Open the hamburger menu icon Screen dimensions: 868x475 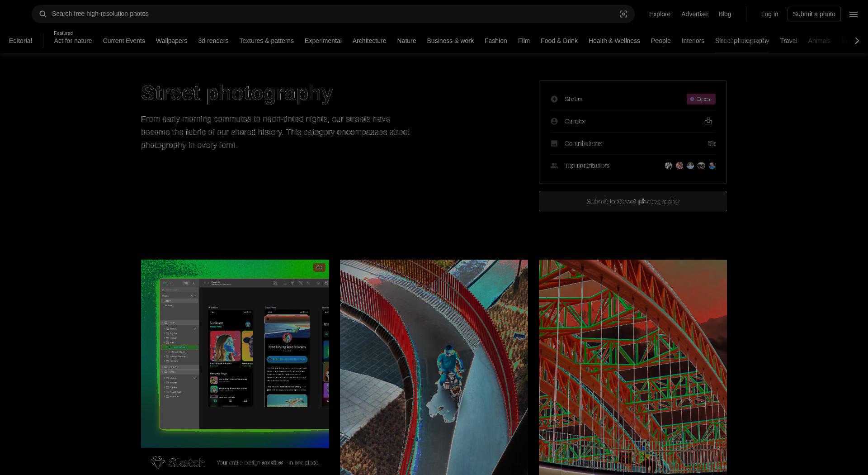tap(854, 14)
